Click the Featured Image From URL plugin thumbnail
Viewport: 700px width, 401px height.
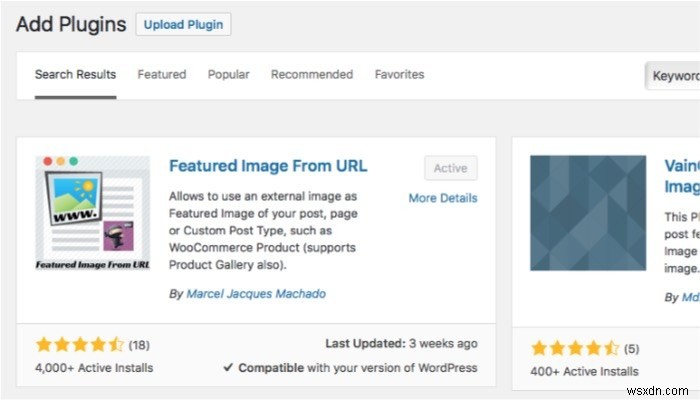pyautogui.click(x=93, y=213)
